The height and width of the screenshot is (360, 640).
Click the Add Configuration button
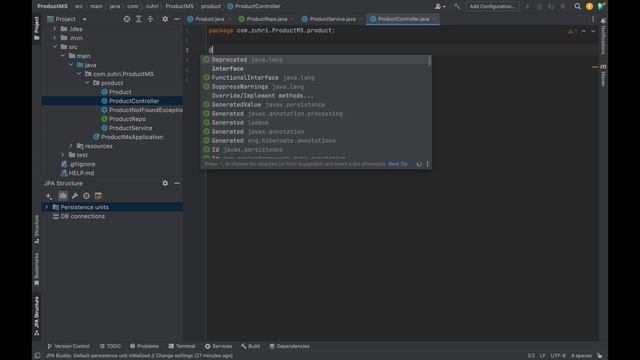point(492,6)
